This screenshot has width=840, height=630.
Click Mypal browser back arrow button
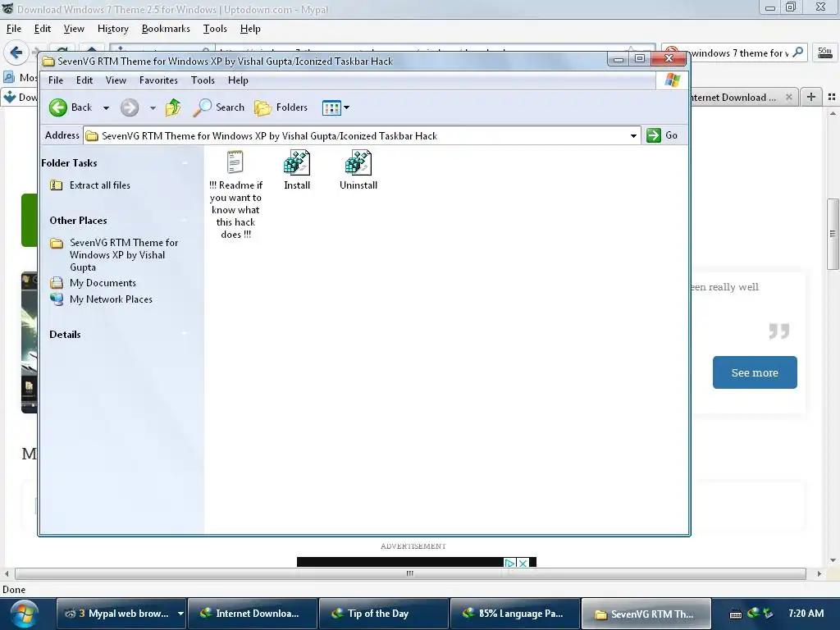tap(16, 52)
